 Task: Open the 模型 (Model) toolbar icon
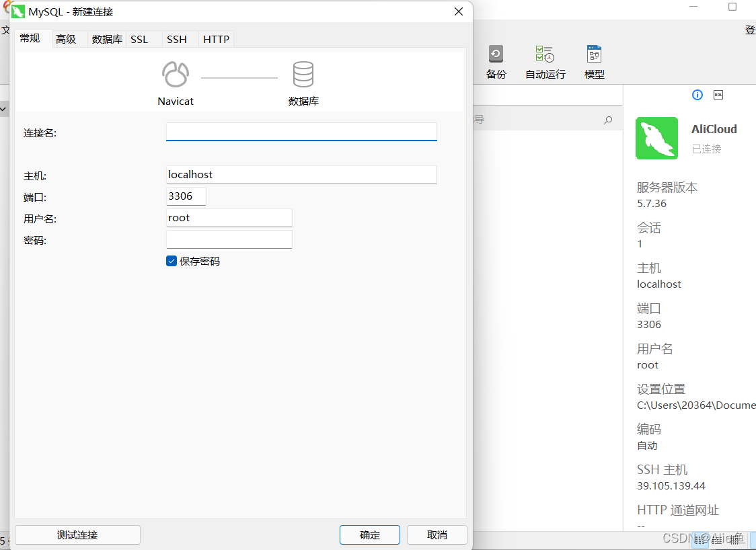click(x=594, y=62)
